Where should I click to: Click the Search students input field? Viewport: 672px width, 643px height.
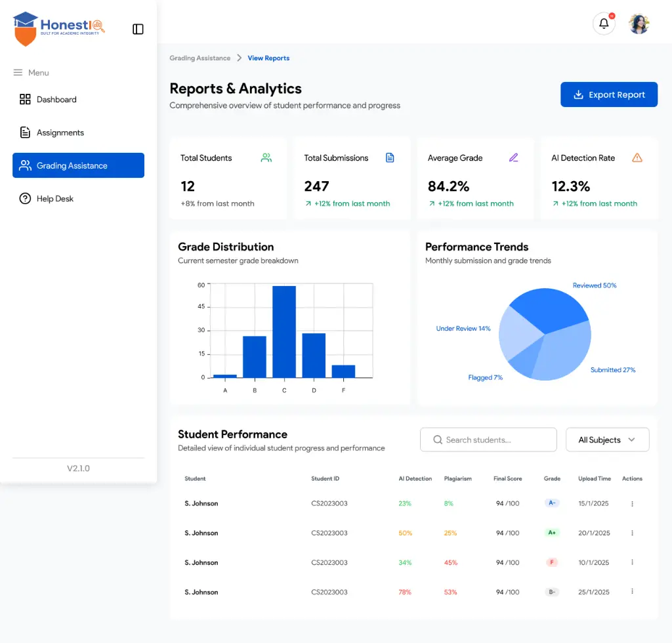coord(488,440)
